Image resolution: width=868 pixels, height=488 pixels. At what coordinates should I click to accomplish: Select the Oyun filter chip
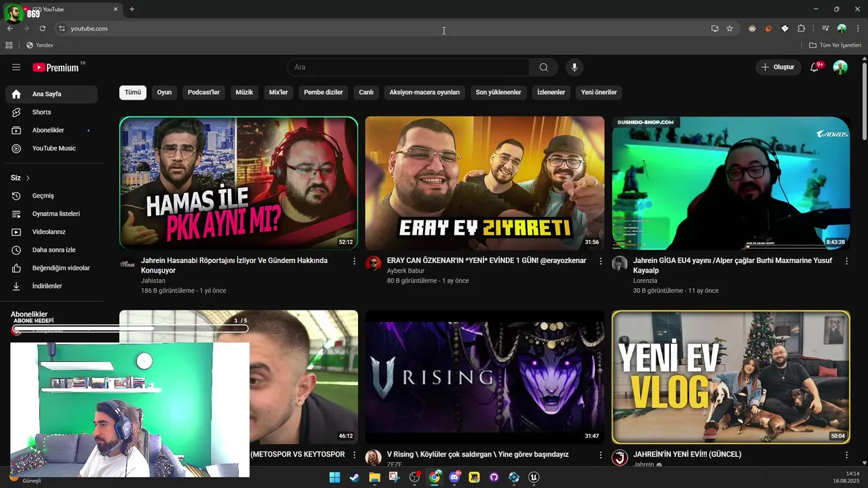165,92
